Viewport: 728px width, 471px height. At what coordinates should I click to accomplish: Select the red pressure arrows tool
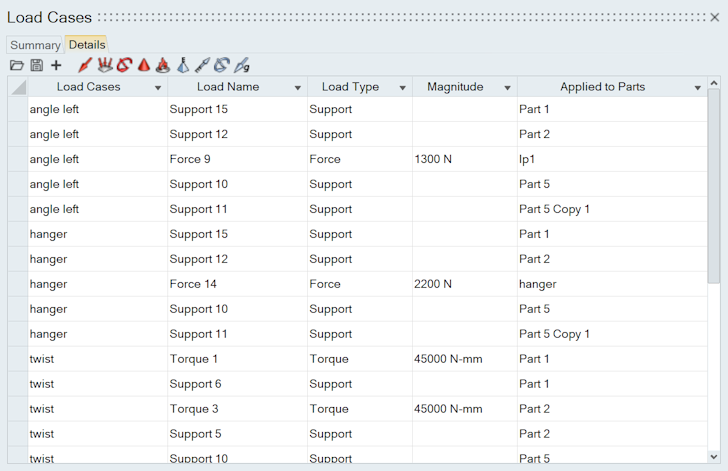pos(104,65)
